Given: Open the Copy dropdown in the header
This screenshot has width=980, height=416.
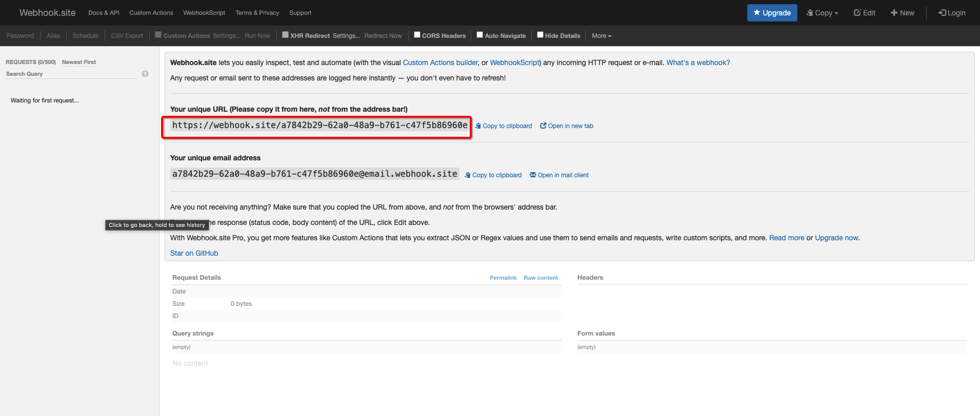Looking at the screenshot, I should (x=822, y=13).
